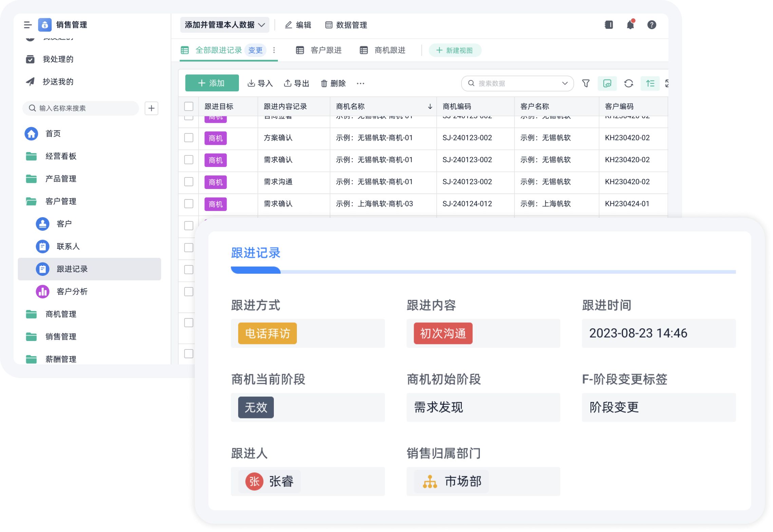Open the 添加并管理本人数据 dropdown

tap(224, 25)
